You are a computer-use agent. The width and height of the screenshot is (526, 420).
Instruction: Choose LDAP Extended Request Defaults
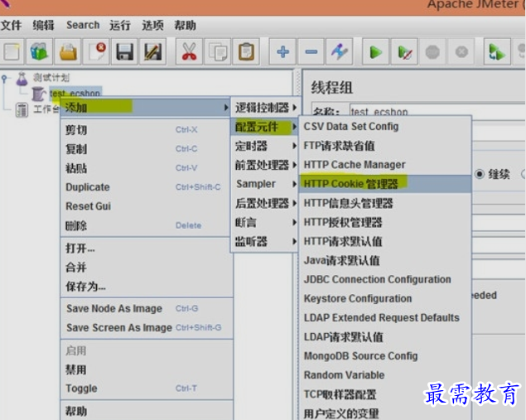point(385,317)
